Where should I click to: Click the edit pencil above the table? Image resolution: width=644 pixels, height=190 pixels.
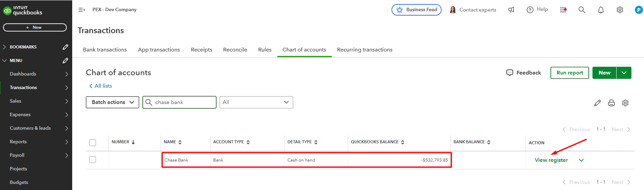(x=598, y=103)
